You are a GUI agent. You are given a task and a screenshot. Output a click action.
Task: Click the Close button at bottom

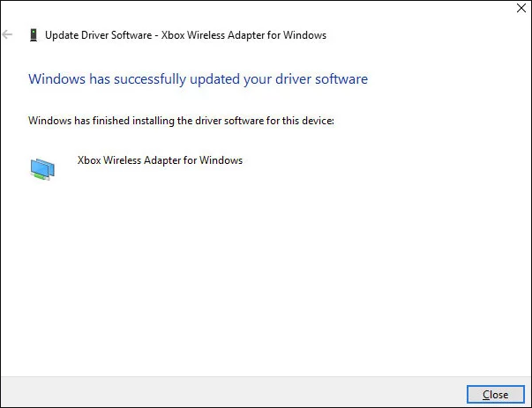pos(495,395)
